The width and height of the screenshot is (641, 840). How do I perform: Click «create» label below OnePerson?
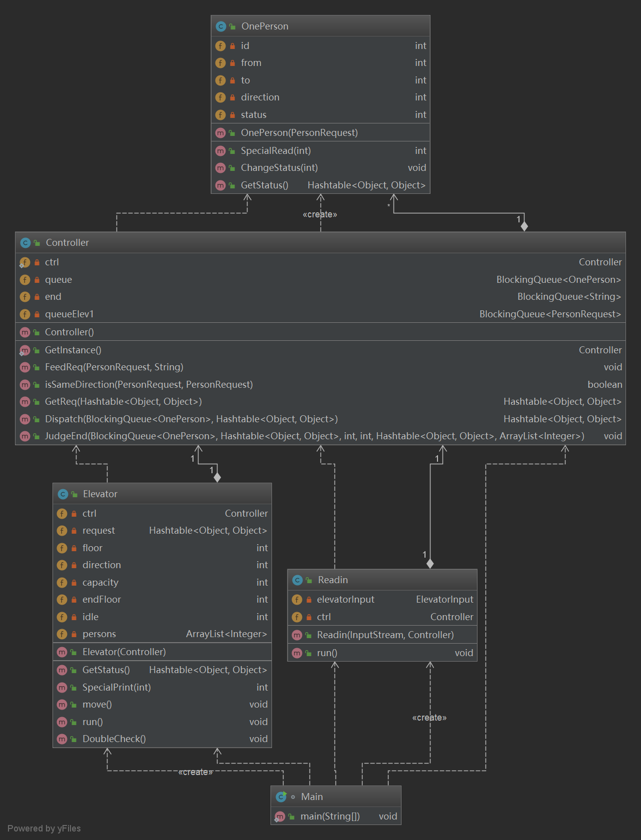[x=320, y=214]
